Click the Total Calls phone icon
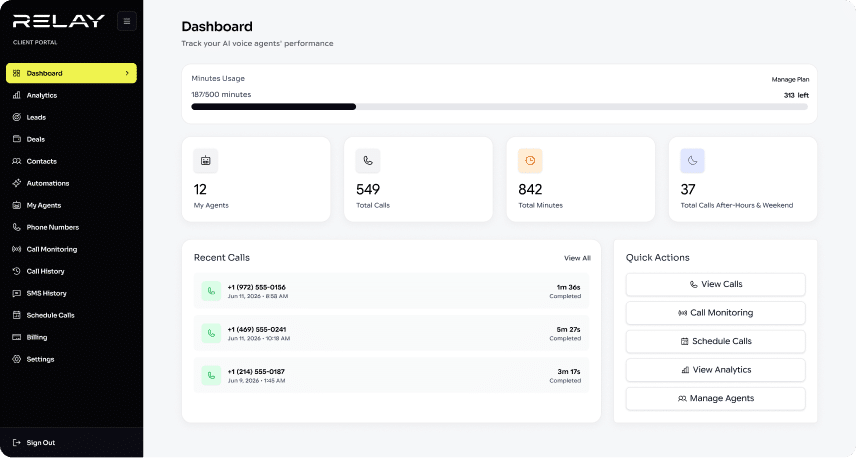 pos(368,160)
